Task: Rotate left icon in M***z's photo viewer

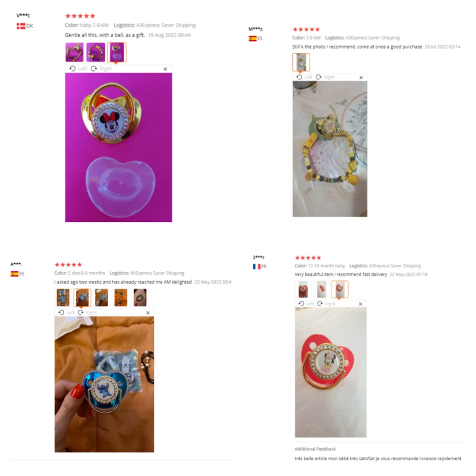Action: coord(299,77)
